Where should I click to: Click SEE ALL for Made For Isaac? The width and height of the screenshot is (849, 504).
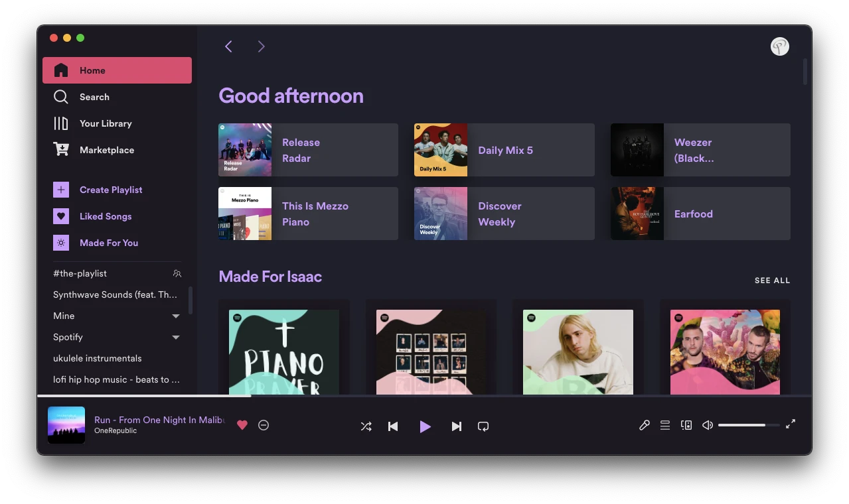(772, 280)
